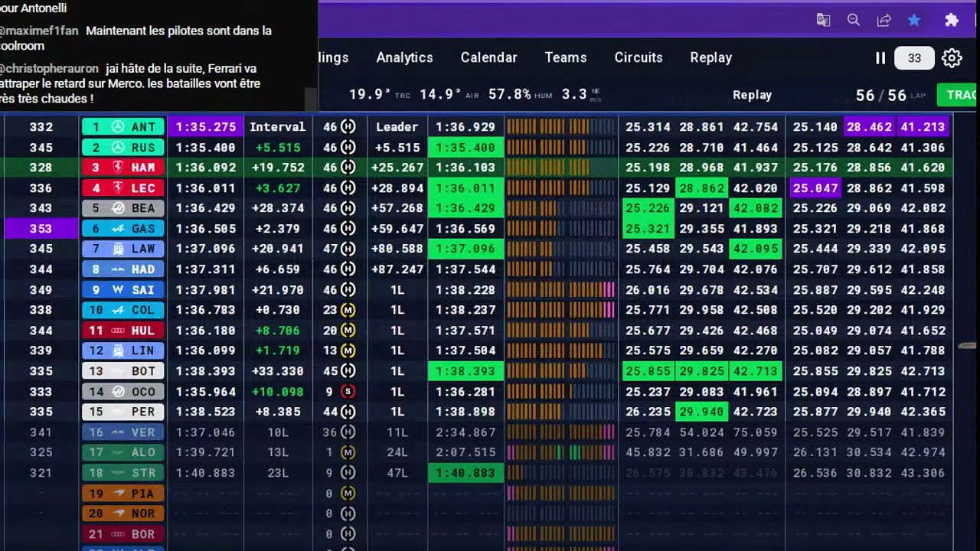The image size is (980, 551).
Task: Open the Analytics menu
Action: (x=404, y=57)
